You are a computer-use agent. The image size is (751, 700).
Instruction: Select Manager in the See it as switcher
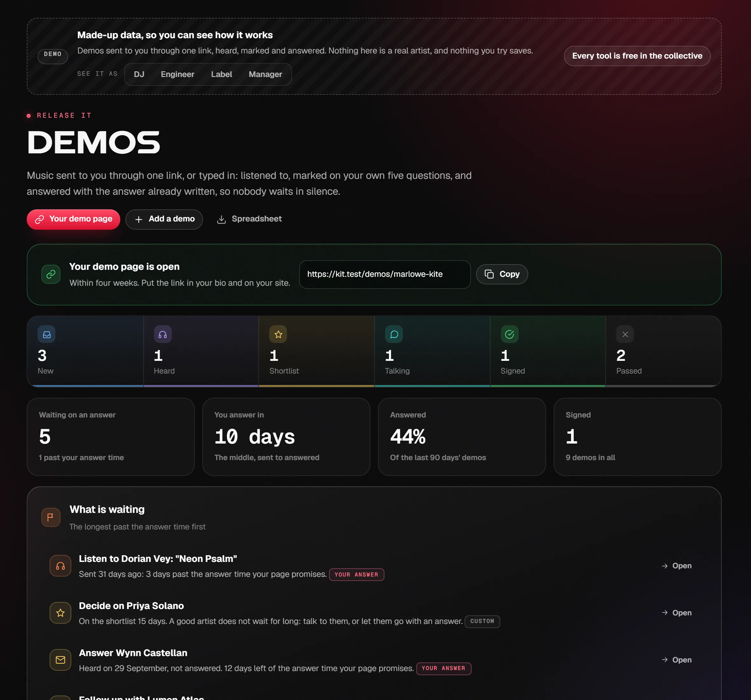point(265,74)
